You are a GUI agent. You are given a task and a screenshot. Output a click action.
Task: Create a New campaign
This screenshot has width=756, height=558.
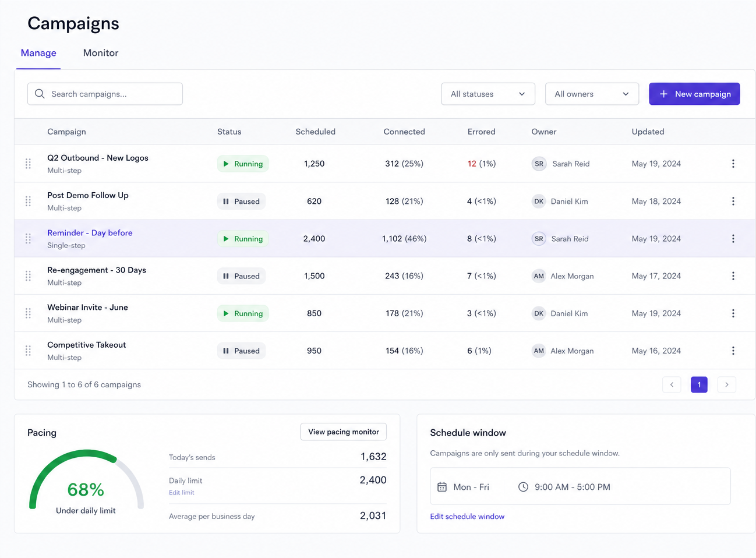click(x=694, y=94)
